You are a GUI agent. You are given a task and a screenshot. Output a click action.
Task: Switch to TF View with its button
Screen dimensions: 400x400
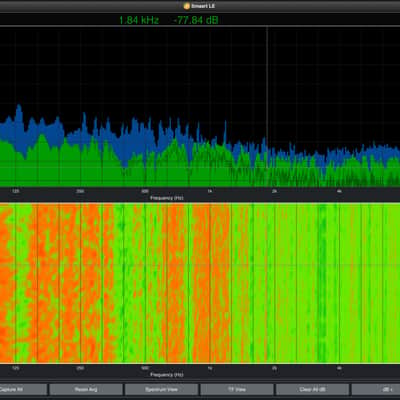pyautogui.click(x=237, y=389)
